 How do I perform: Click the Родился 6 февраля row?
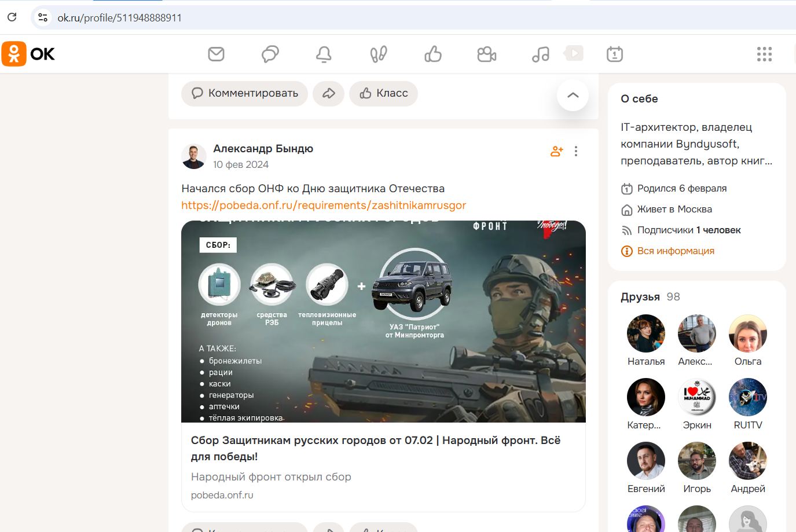click(674, 188)
